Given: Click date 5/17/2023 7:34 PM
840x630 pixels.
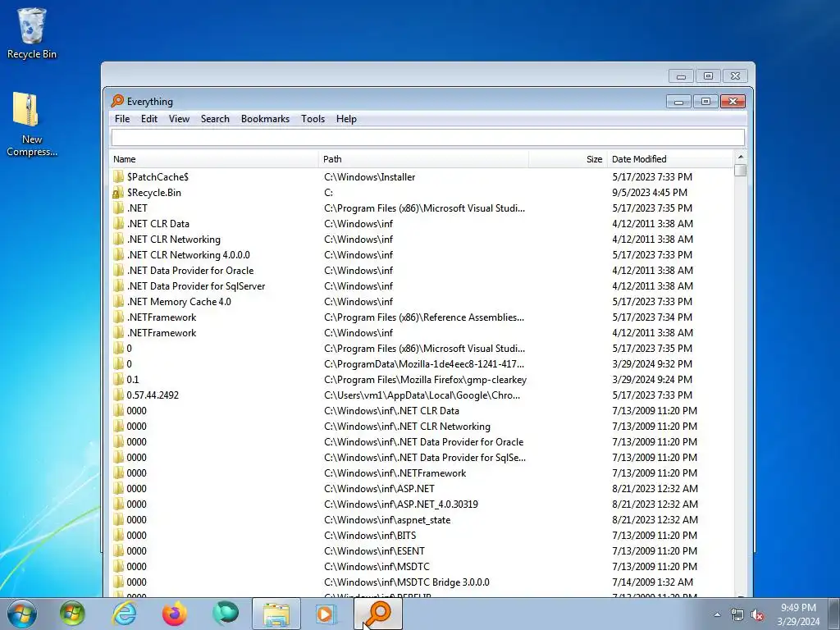Looking at the screenshot, I should (652, 317).
